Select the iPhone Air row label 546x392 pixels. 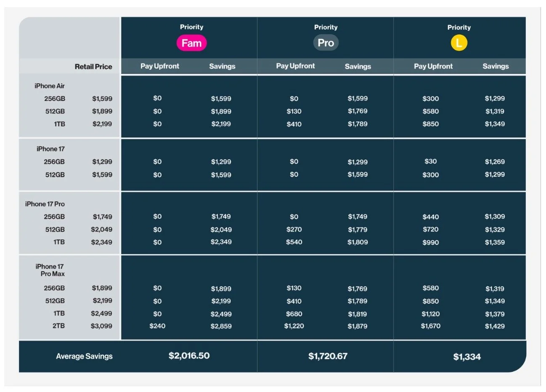pyautogui.click(x=50, y=86)
